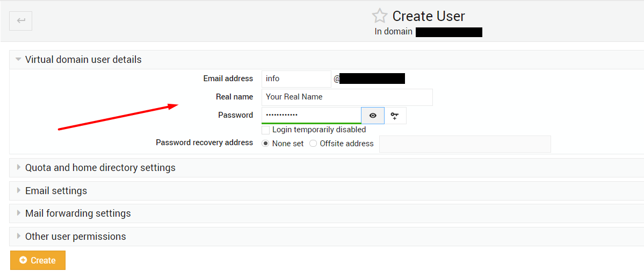Select Offsite address radio option
644x278 pixels.
pos(313,144)
